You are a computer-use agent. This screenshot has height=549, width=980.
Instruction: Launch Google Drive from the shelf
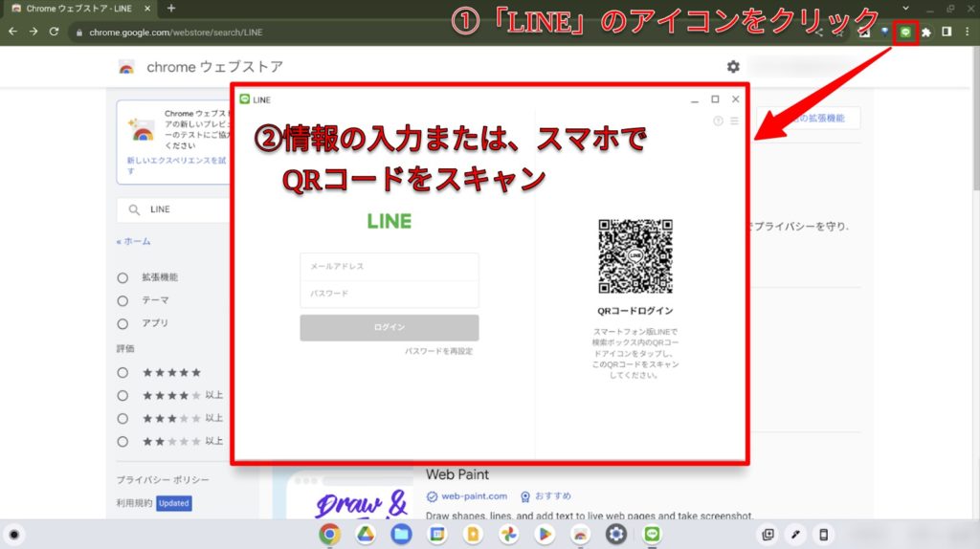click(366, 534)
